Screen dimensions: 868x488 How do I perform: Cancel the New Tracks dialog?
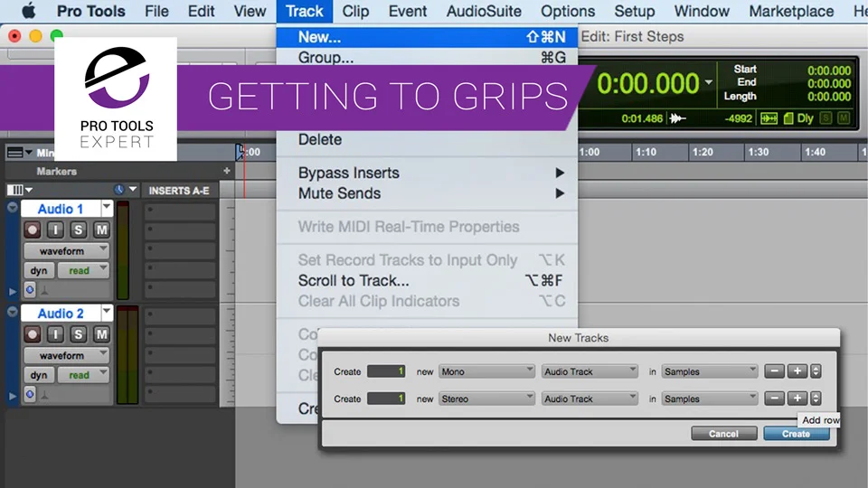[x=723, y=434]
